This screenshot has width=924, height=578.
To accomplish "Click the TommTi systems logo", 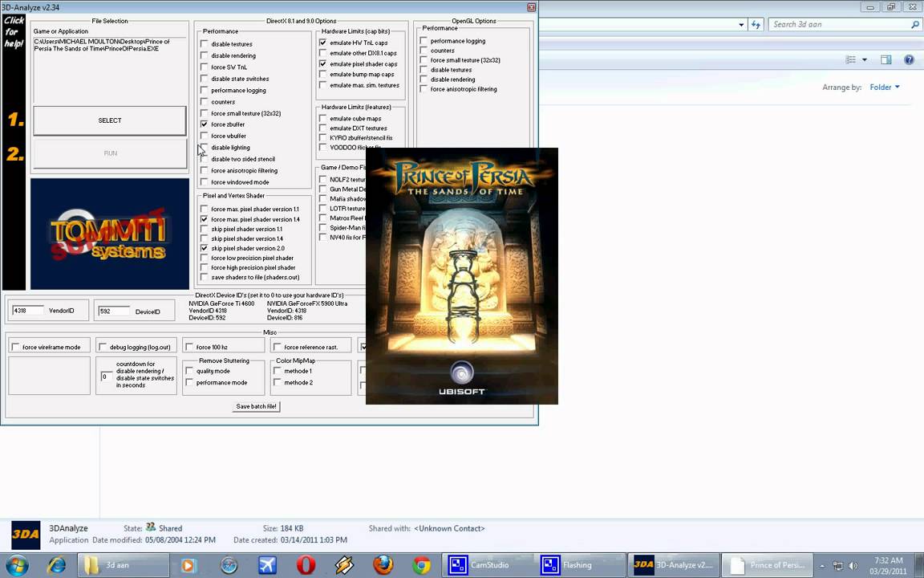I will [x=110, y=234].
